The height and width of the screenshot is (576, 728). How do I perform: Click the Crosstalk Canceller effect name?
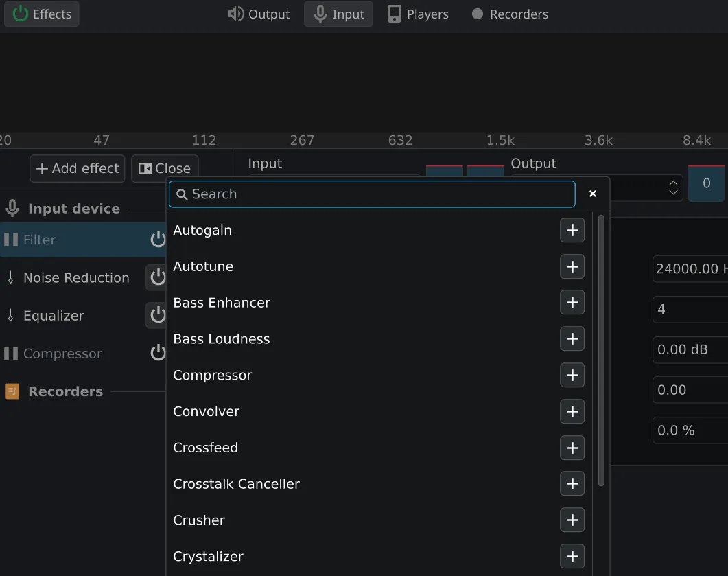click(x=236, y=484)
